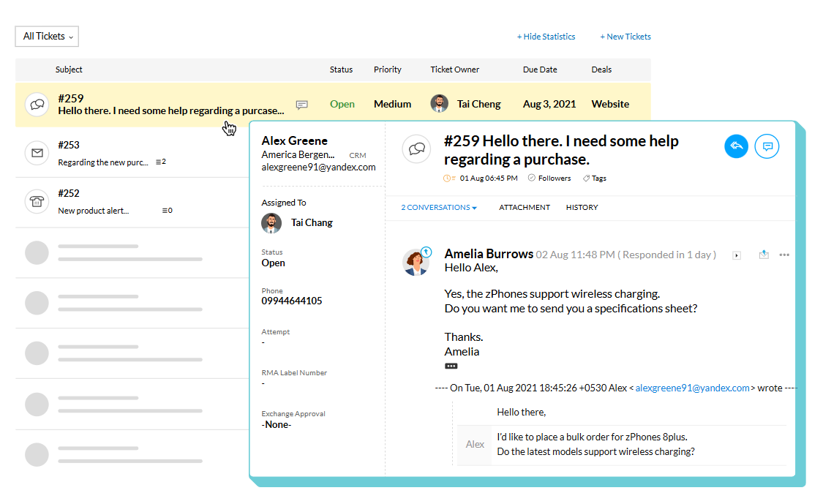Click the more options ellipsis on Amelia's message
Image resolution: width=823 pixels, height=504 pixels.
coord(785,255)
